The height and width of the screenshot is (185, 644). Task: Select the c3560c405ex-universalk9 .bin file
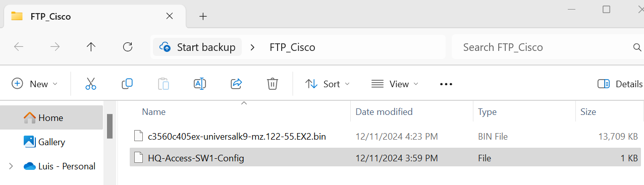click(386, 136)
